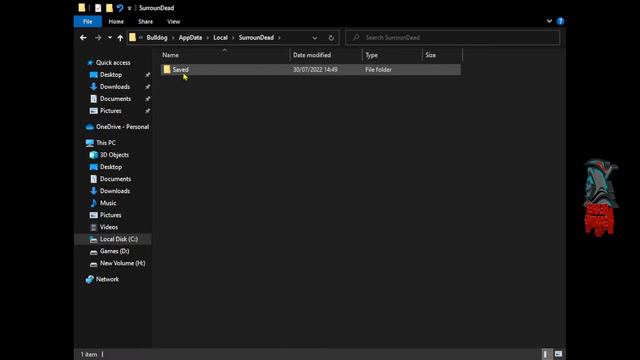Expand the address bar history dropdown

tap(315, 38)
